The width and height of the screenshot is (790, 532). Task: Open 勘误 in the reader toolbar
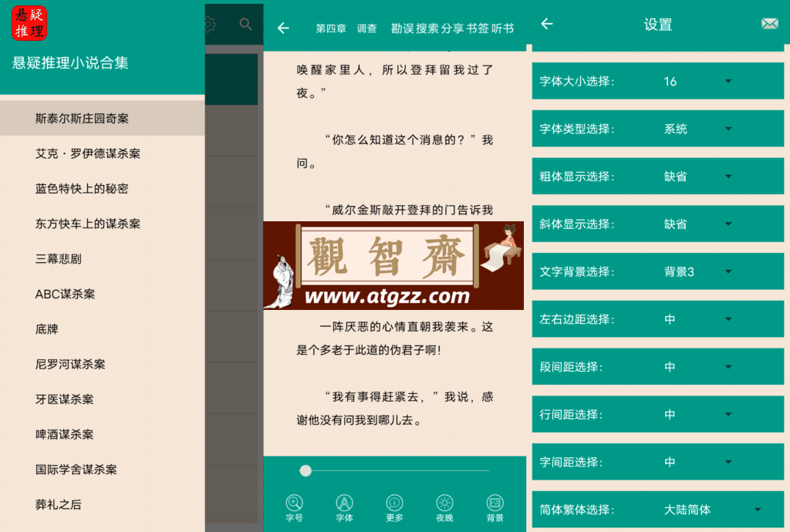402,29
